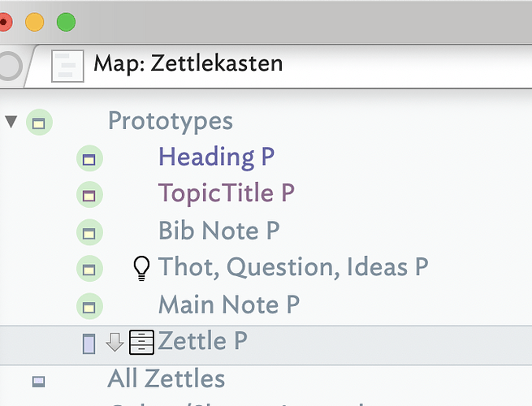Click the lightbulb badge on Thot, Question, Ideas P
This screenshot has height=406, width=532.
(142, 268)
